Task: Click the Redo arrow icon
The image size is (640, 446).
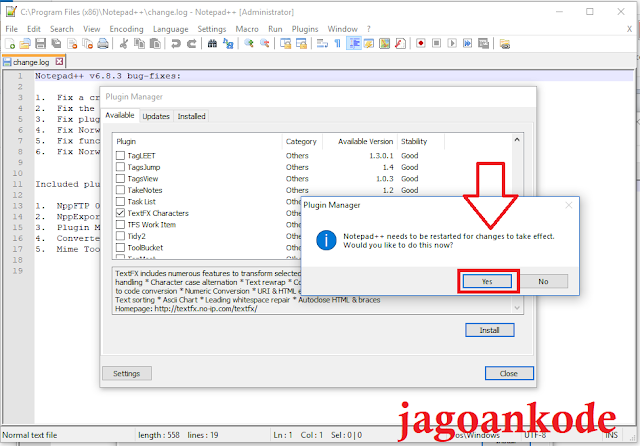Action: tap(191, 44)
